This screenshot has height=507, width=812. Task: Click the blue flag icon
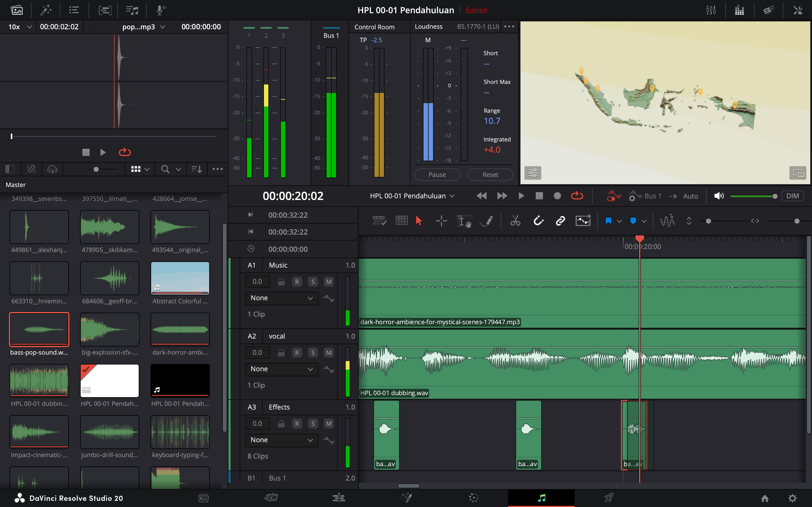click(608, 221)
